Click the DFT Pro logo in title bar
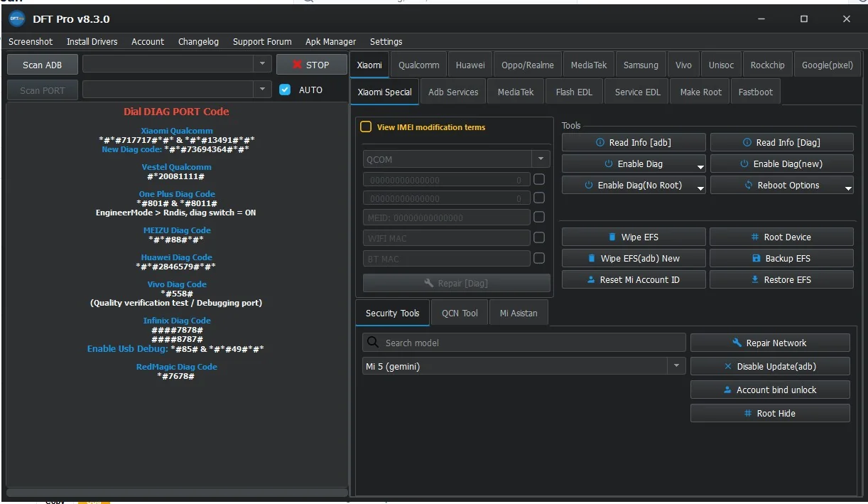Viewport: 868px width, 504px height. pos(17,19)
